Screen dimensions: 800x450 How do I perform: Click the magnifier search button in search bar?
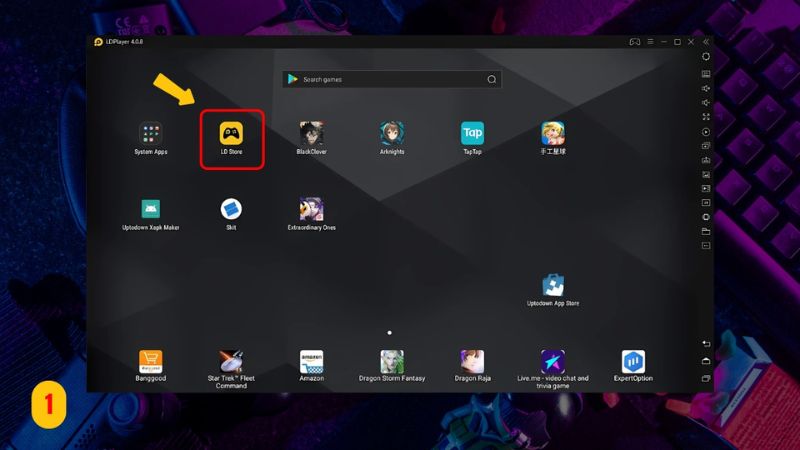tap(491, 79)
